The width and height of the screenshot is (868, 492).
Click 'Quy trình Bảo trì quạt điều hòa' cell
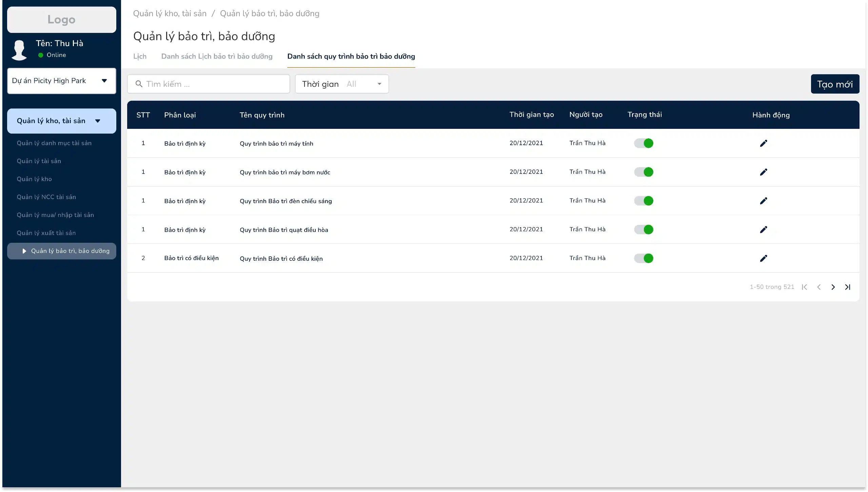284,230
